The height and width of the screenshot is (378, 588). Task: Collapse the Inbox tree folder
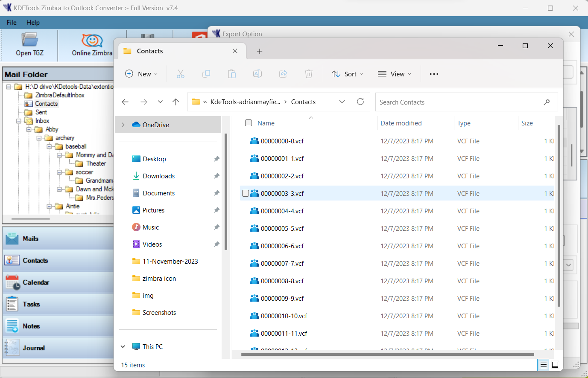(x=19, y=121)
